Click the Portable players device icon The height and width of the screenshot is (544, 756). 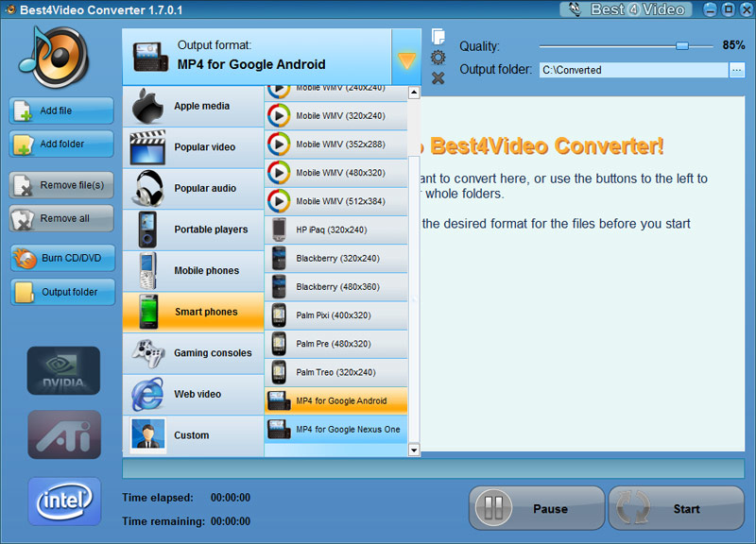147,229
